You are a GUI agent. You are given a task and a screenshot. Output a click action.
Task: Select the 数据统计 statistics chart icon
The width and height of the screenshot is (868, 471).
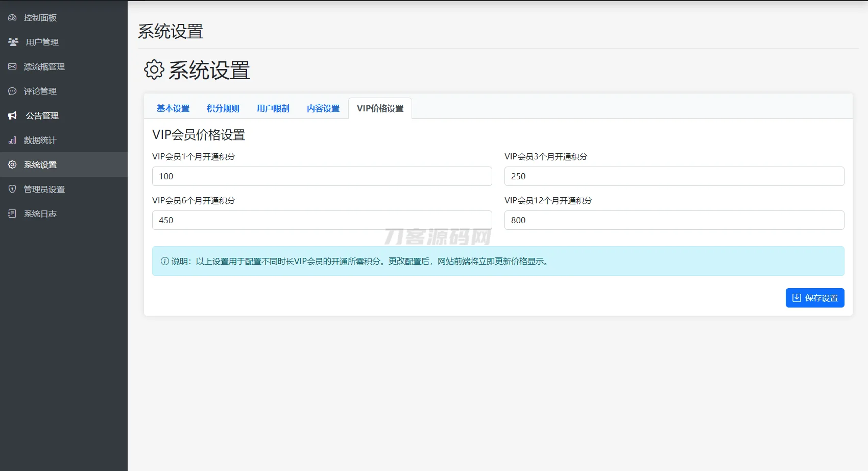[12, 140]
